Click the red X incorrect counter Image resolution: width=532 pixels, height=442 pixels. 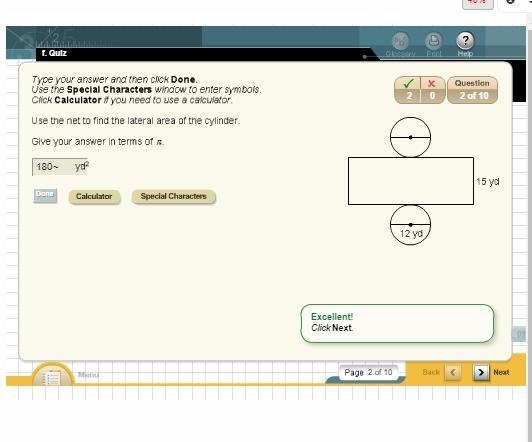(433, 90)
